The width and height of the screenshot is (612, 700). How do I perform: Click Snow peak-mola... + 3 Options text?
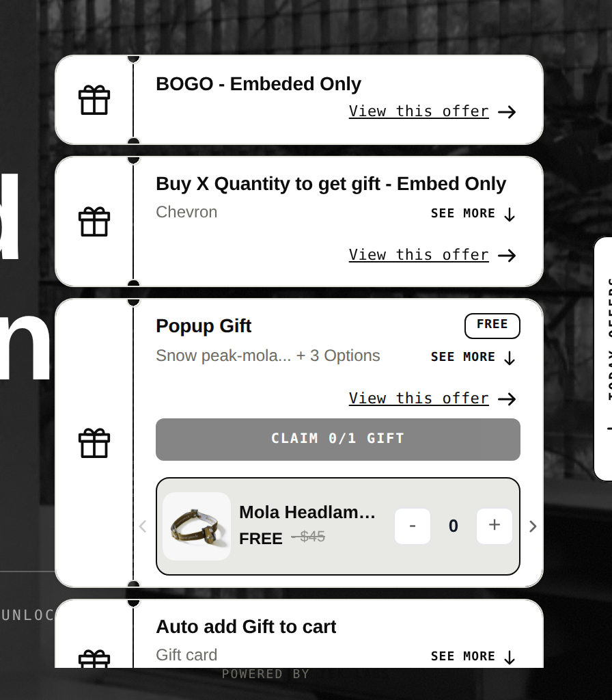tap(268, 355)
